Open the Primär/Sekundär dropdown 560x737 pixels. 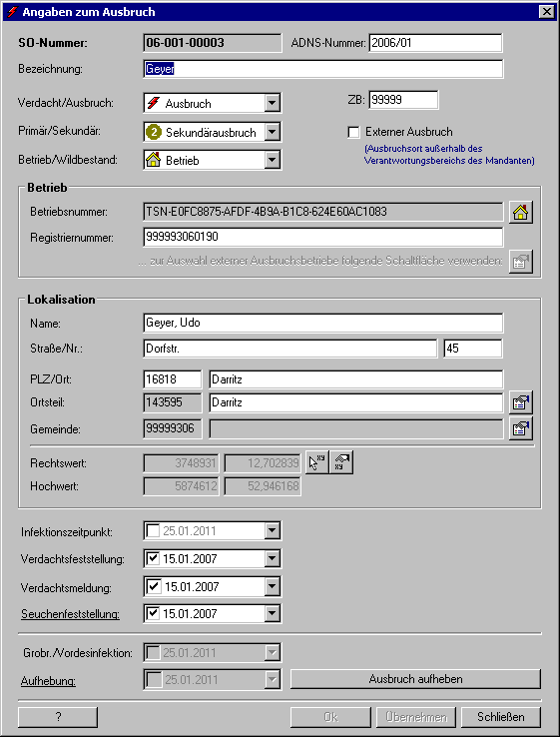tap(272, 132)
